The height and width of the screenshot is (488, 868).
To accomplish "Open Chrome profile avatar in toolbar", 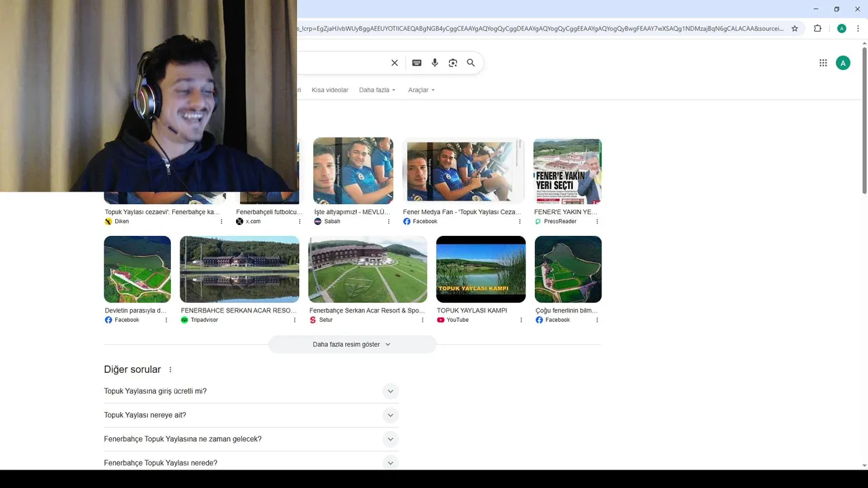I will click(x=842, y=28).
